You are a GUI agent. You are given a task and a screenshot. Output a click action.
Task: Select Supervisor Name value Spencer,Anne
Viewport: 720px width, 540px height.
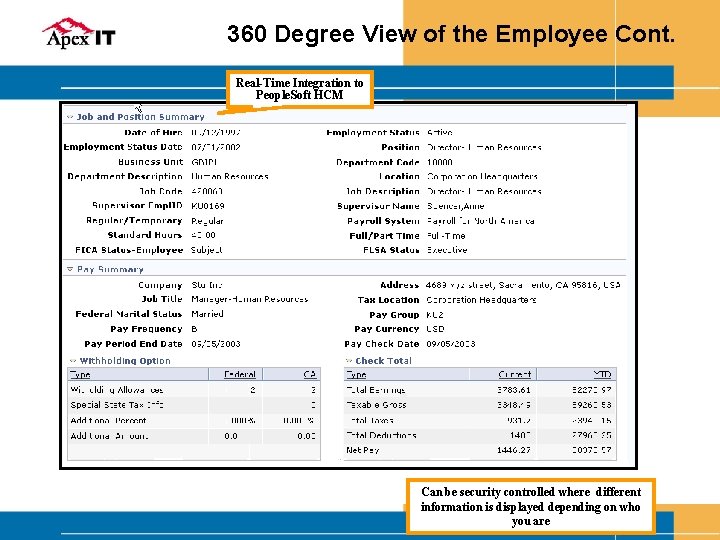point(456,206)
